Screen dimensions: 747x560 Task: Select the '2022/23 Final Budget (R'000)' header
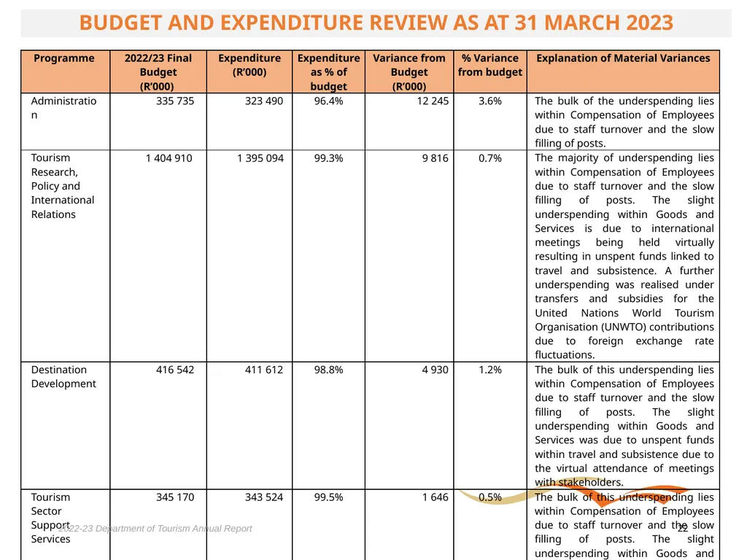point(158,72)
